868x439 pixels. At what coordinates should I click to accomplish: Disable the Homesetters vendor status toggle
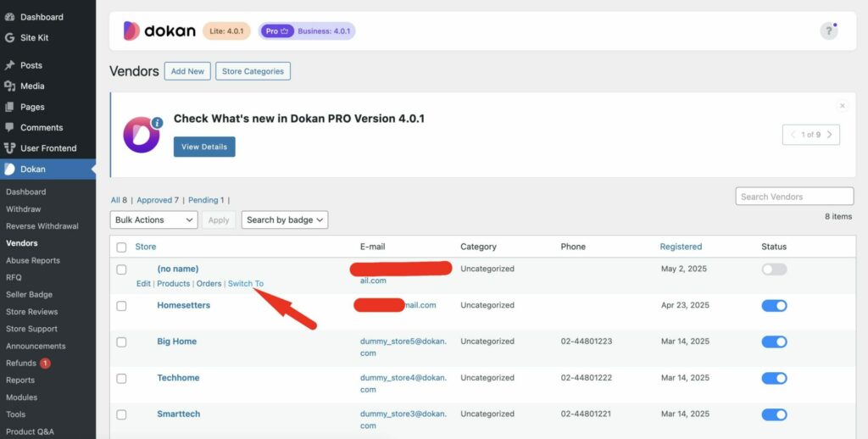point(774,306)
